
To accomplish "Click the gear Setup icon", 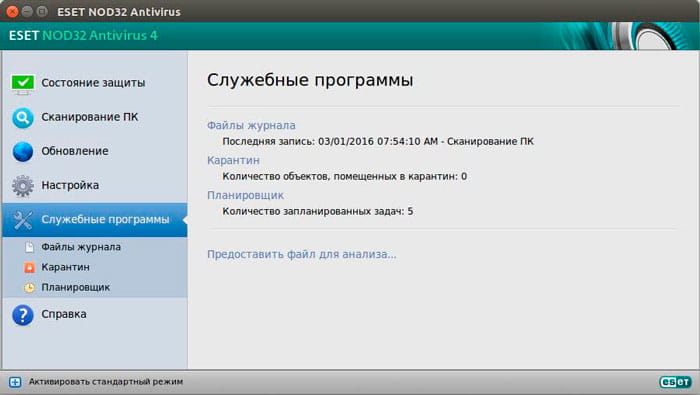I will (x=22, y=186).
